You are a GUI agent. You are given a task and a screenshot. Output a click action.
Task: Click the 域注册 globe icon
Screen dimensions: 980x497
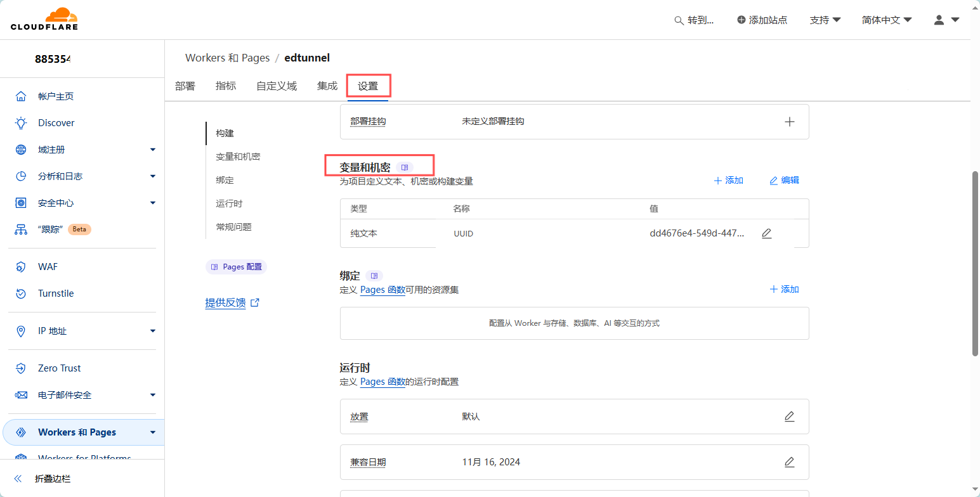tap(21, 150)
